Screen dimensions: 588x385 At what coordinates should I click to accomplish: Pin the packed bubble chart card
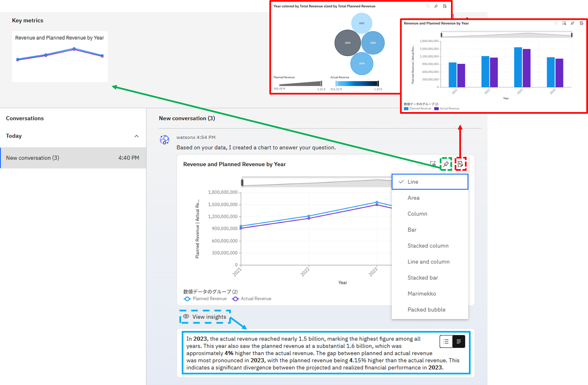pyautogui.click(x=436, y=6)
